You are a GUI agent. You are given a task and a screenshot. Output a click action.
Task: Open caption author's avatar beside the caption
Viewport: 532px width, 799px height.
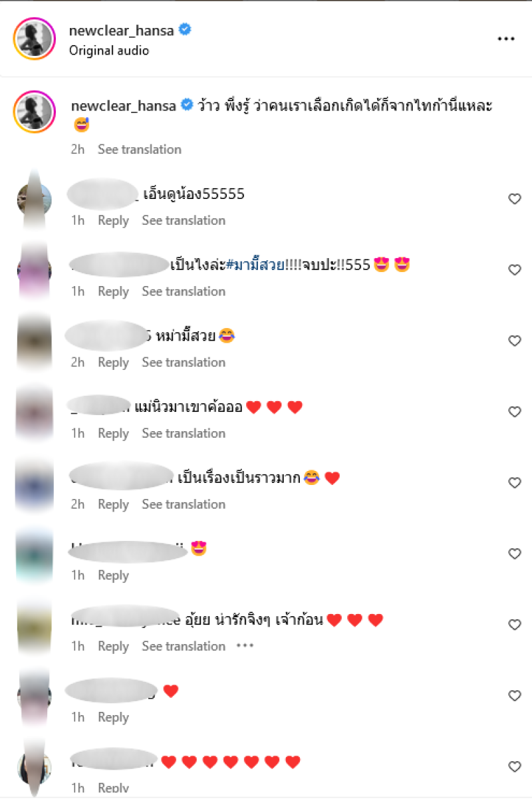click(34, 111)
